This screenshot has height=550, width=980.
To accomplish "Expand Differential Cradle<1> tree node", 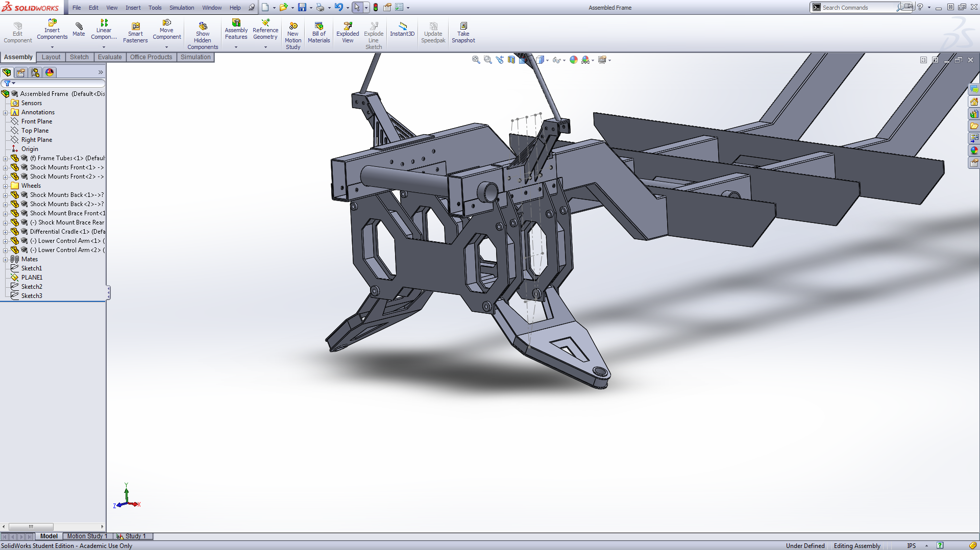I will tap(6, 232).
